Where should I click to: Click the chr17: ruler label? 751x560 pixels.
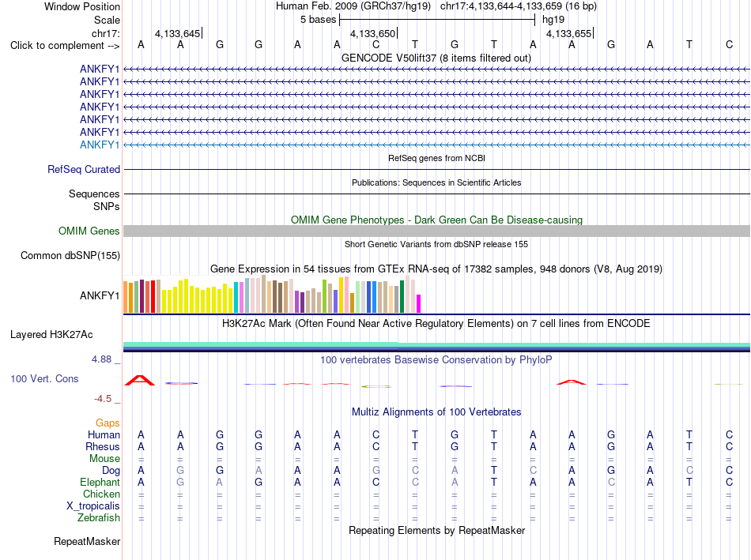106,33
